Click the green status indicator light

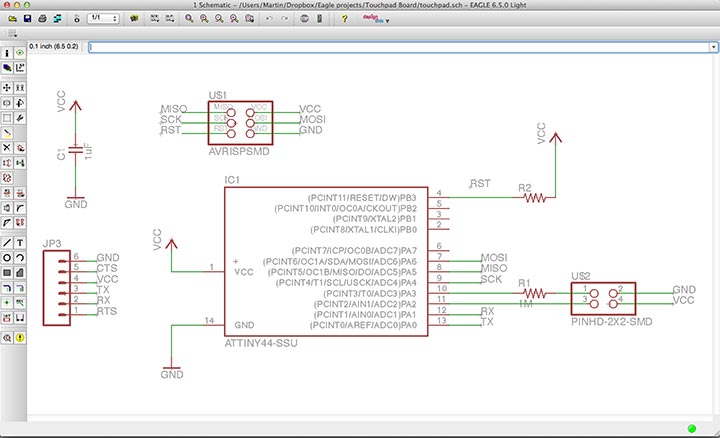(x=692, y=428)
